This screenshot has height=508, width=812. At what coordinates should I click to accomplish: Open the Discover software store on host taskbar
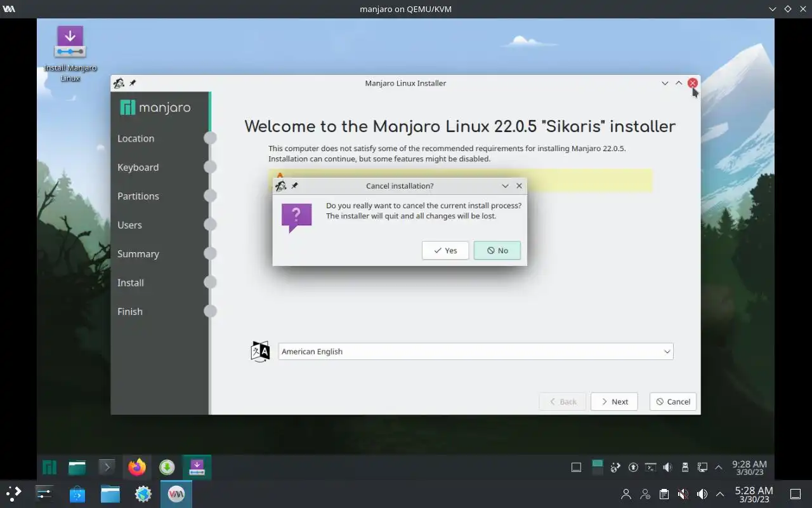pos(77,493)
